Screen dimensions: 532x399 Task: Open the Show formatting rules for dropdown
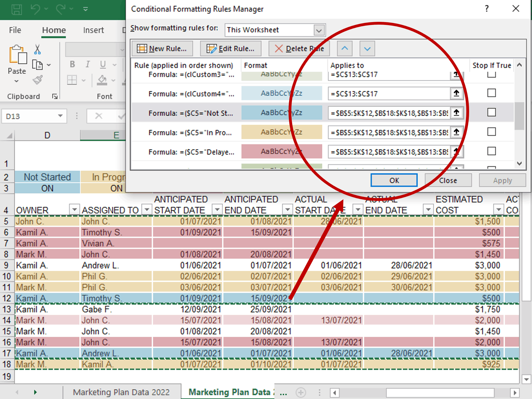pyautogui.click(x=319, y=30)
